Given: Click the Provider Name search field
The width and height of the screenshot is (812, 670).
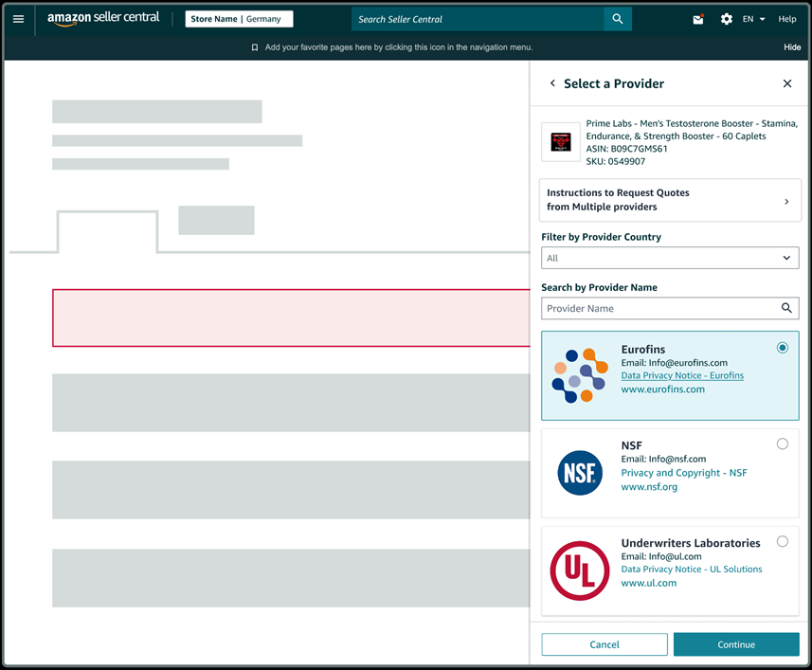Looking at the screenshot, I should pyautogui.click(x=659, y=308).
